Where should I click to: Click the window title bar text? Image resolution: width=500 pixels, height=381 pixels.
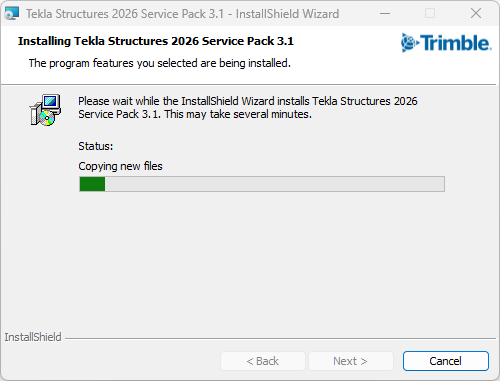tap(182, 14)
